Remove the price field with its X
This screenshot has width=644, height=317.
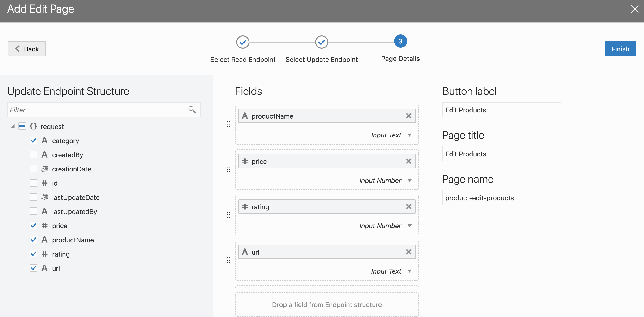408,161
